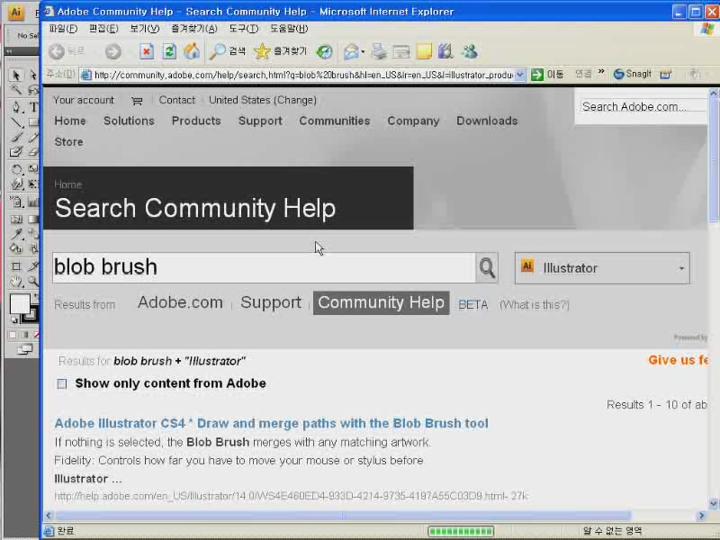Select the Magic Wand tool in Illustrator
Viewport: 720px width, 540px height.
(x=16, y=90)
